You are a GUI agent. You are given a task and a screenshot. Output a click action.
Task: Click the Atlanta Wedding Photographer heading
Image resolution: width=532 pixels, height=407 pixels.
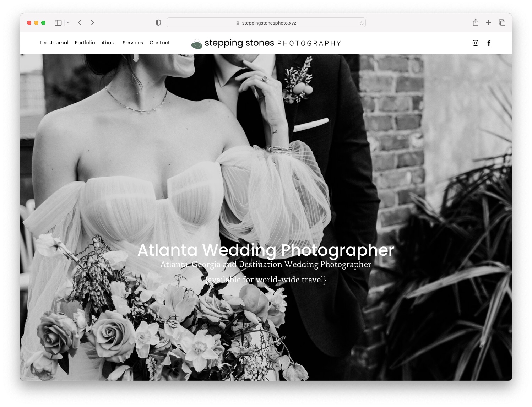pos(266,250)
